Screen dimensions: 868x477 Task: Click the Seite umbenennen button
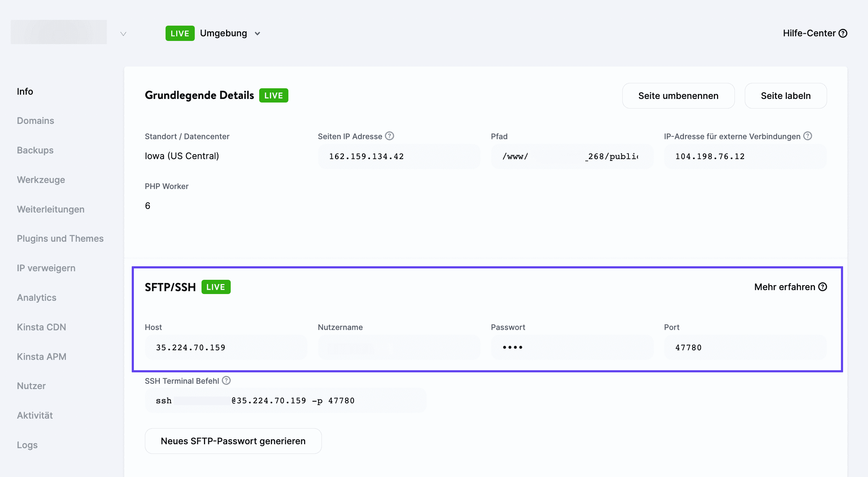(x=678, y=95)
